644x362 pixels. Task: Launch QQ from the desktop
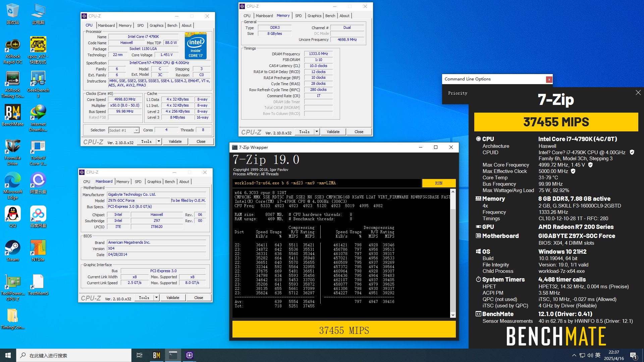[x=13, y=217]
